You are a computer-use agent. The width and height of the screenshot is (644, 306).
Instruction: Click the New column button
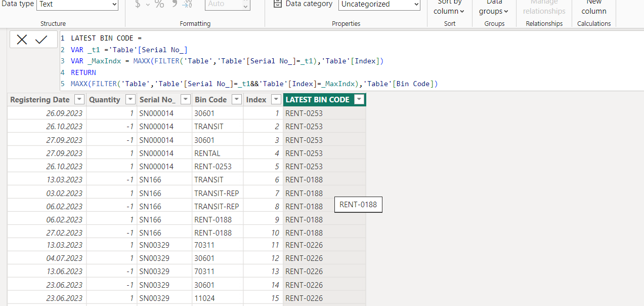594,7
